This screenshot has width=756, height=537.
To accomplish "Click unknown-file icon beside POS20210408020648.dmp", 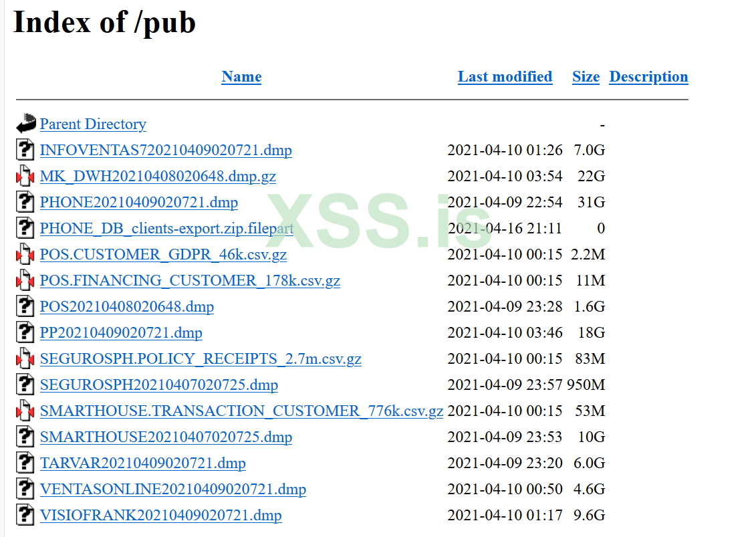I will 25,306.
